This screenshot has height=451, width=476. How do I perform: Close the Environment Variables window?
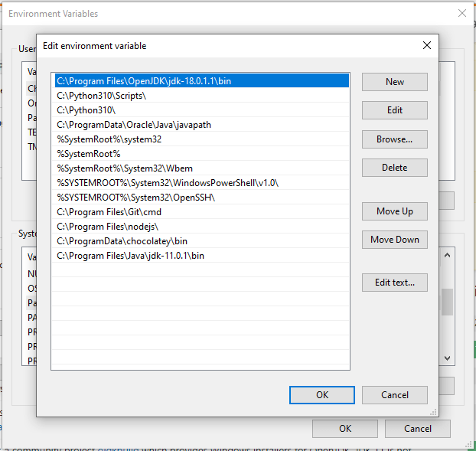click(462, 13)
